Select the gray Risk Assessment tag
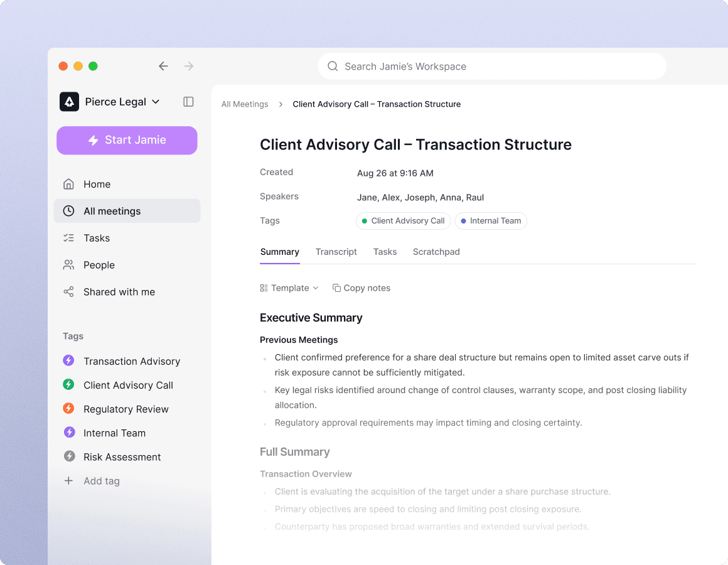 (122, 457)
